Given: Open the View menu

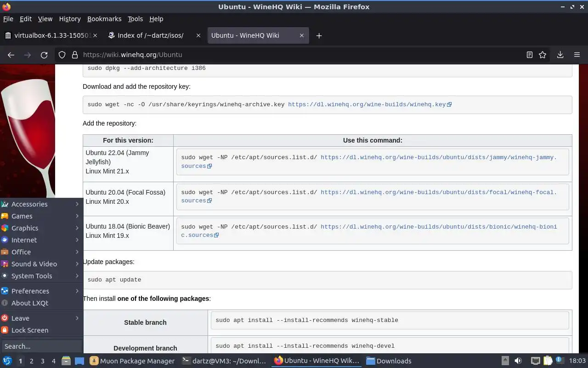Looking at the screenshot, I should click(45, 19).
